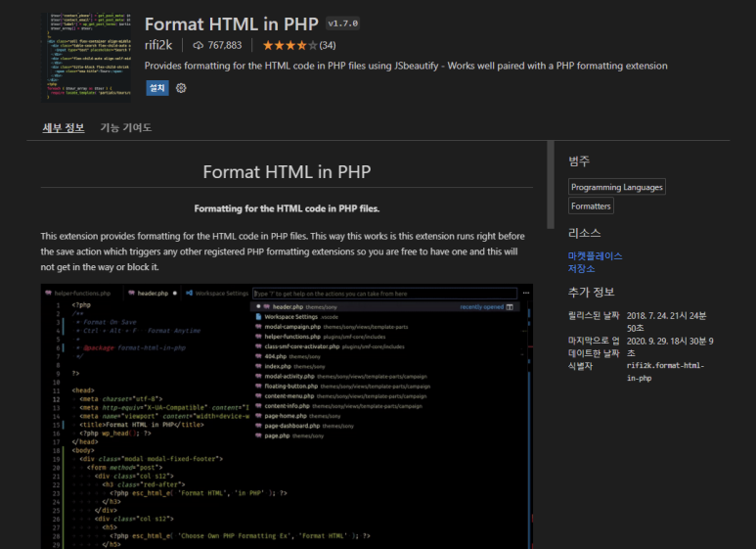
Task: Click the bold line Formatting for the HTML code
Action: pyautogui.click(x=287, y=208)
